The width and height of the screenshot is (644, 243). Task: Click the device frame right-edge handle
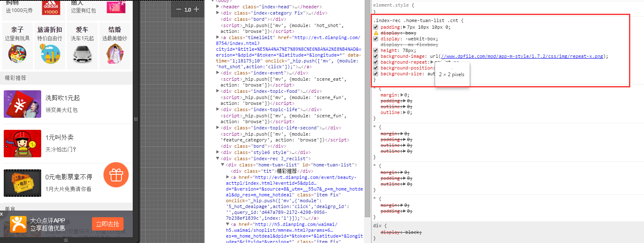[x=135, y=119]
